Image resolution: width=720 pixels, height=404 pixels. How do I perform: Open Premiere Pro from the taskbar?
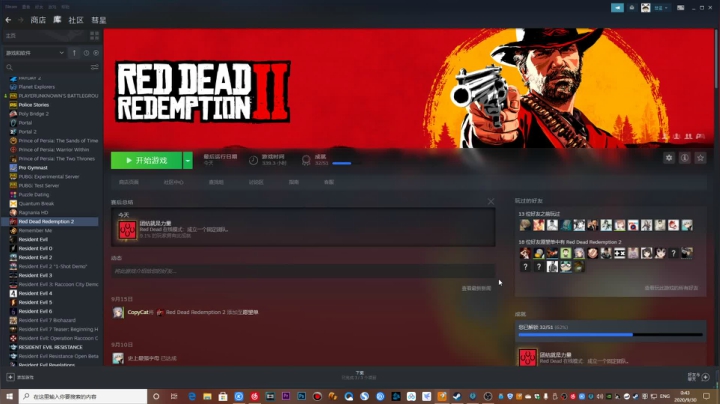coord(286,396)
